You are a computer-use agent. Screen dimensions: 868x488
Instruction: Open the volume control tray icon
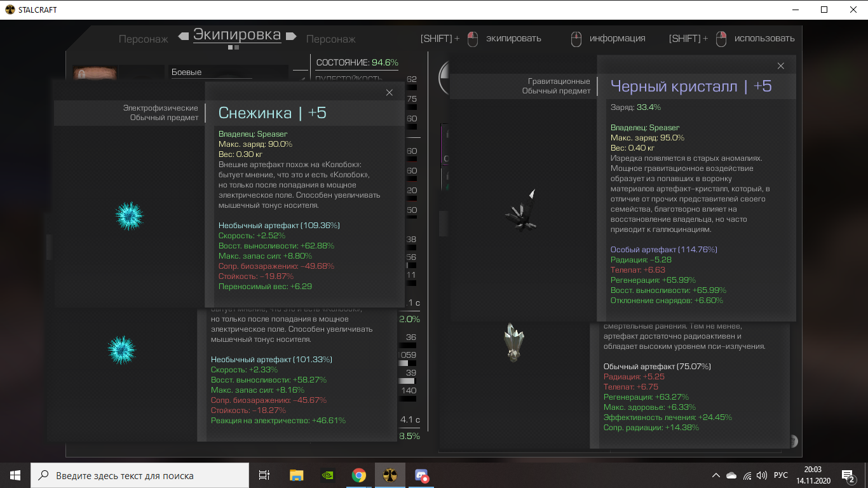coord(761,475)
